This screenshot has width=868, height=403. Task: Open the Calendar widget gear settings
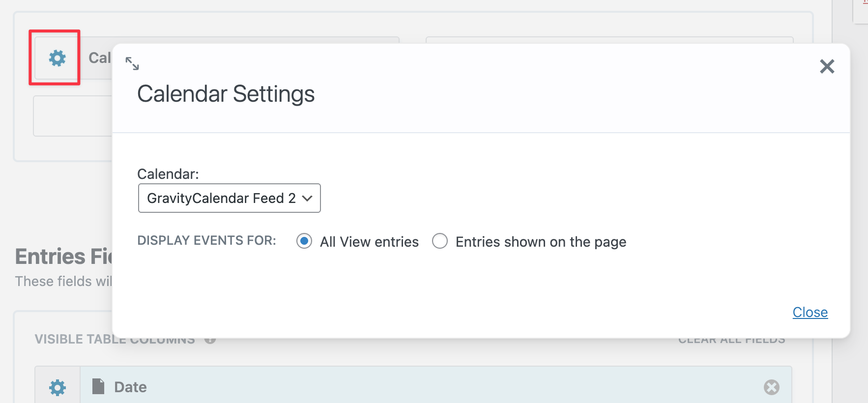point(57,58)
